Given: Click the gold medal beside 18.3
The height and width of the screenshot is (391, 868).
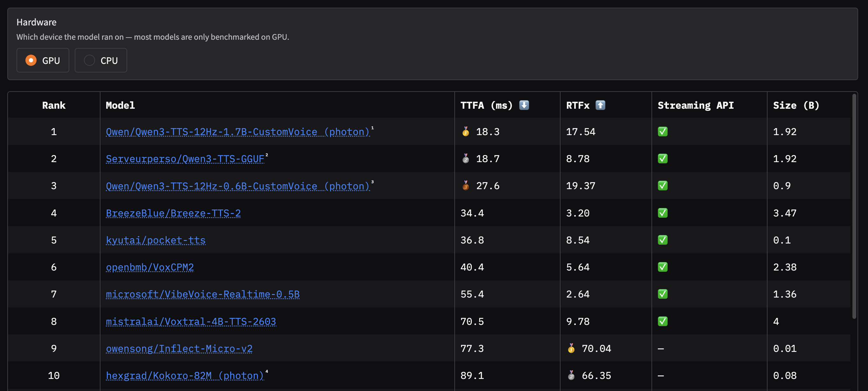Looking at the screenshot, I should pos(466,131).
